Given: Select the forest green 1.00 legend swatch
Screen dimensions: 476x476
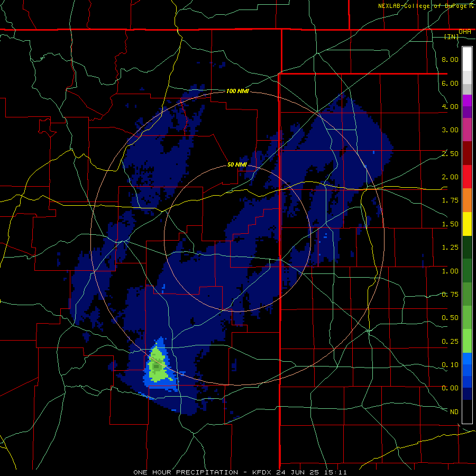Looking at the screenshot, I should (x=467, y=271).
